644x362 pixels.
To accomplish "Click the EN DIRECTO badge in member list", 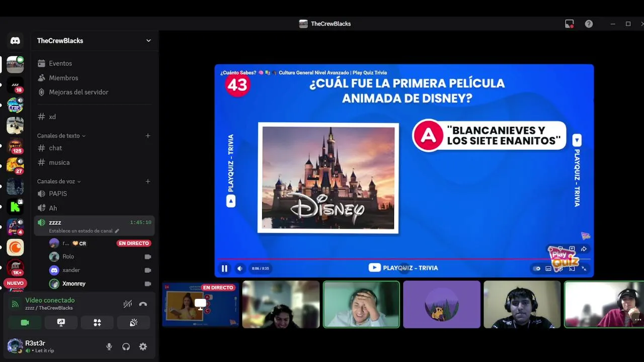I will [134, 243].
